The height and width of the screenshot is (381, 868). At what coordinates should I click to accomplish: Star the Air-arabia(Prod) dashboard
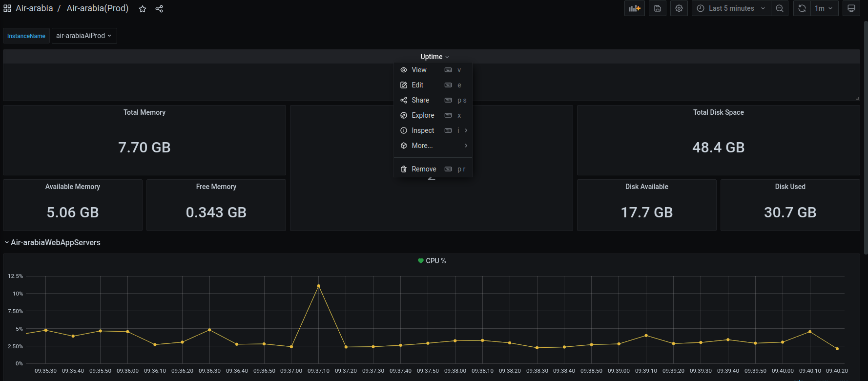tap(143, 9)
